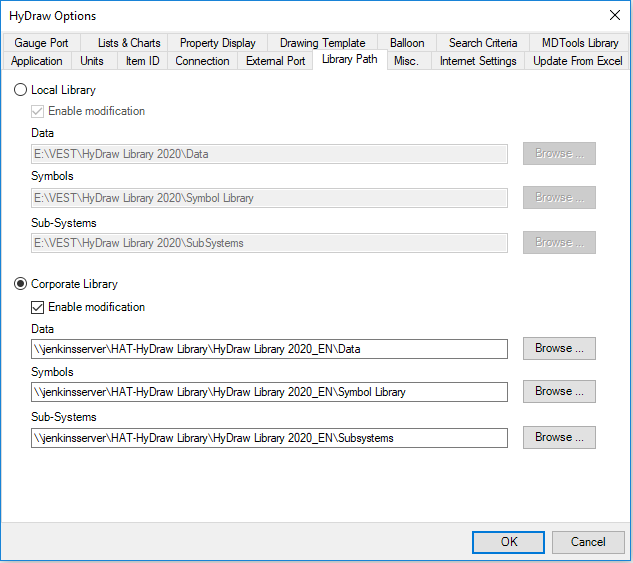This screenshot has height=563, width=633.
Task: Go to the Item ID tab
Action: click(143, 61)
